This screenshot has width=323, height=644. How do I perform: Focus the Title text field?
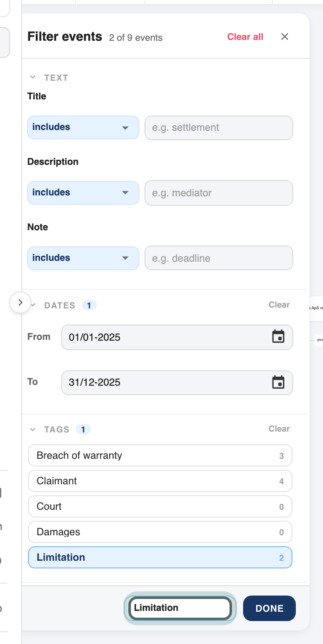pyautogui.click(x=219, y=127)
